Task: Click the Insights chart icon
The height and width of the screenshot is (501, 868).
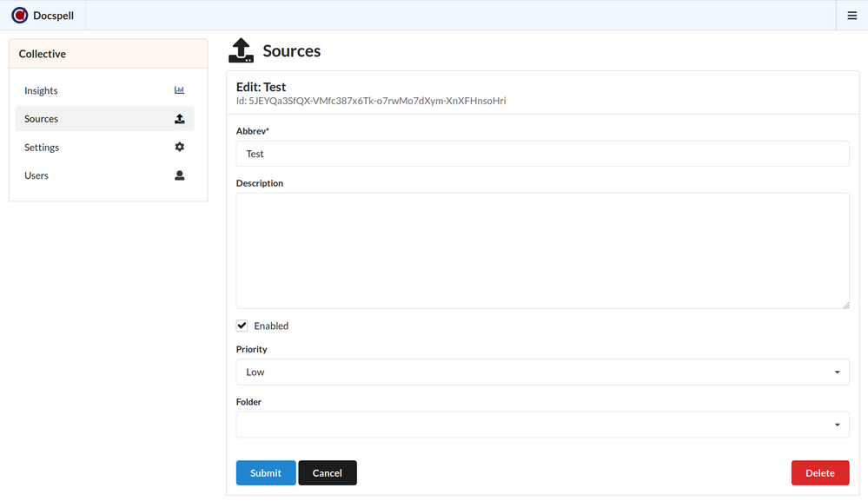Action: [179, 90]
